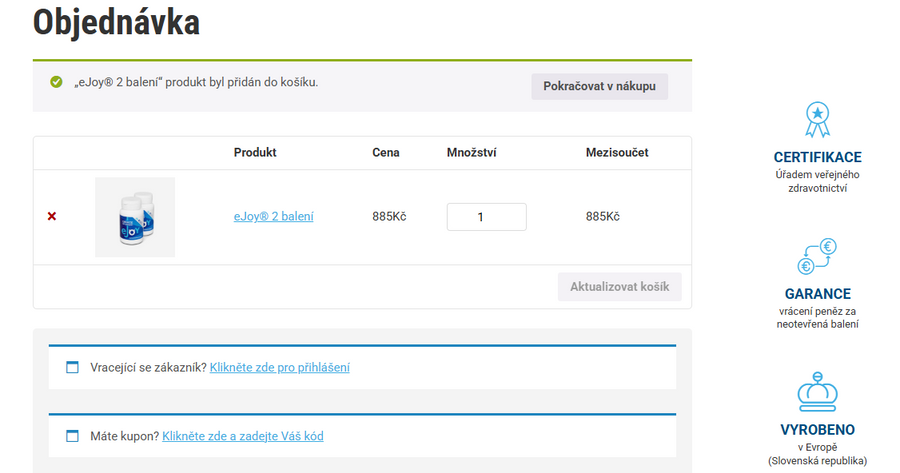Focus the quantity input field
900x473 pixels.
point(486,217)
